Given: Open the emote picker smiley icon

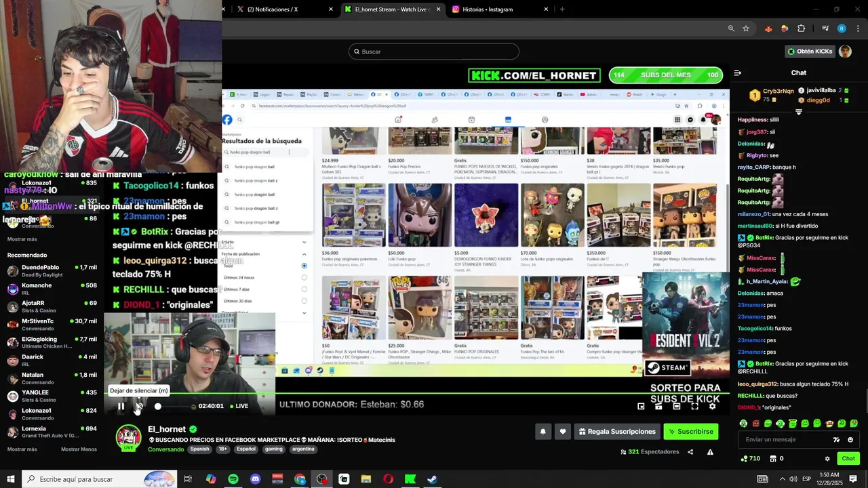Looking at the screenshot, I should coord(850,440).
